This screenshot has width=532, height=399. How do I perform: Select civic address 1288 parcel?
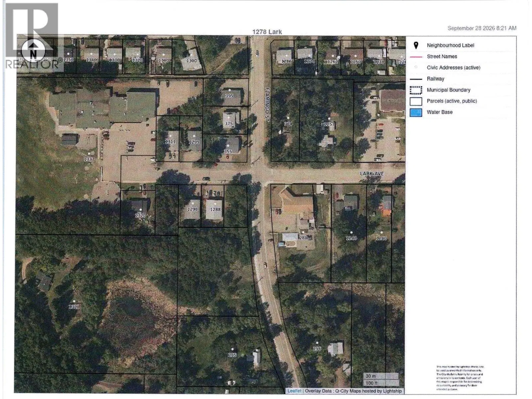pos(215,209)
